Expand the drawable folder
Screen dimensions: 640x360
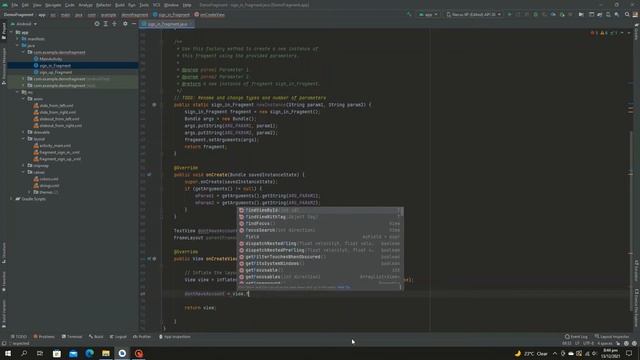[x=24, y=132]
